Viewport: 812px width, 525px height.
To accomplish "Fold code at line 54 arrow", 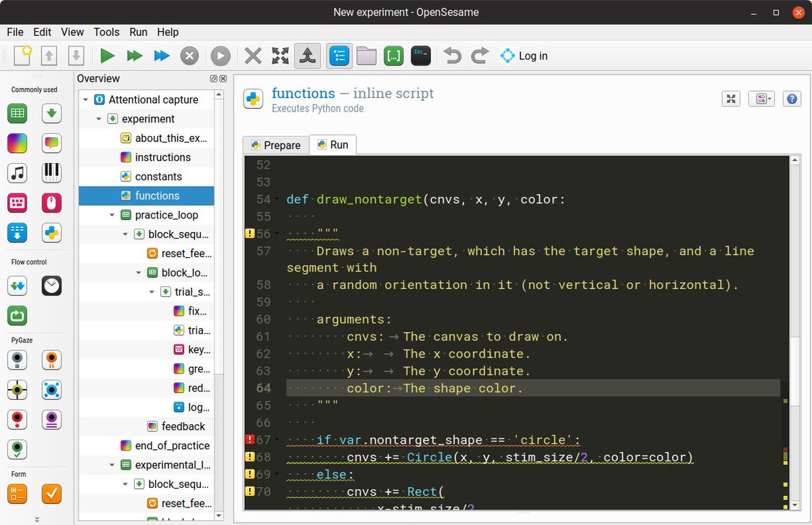I will pyautogui.click(x=277, y=200).
